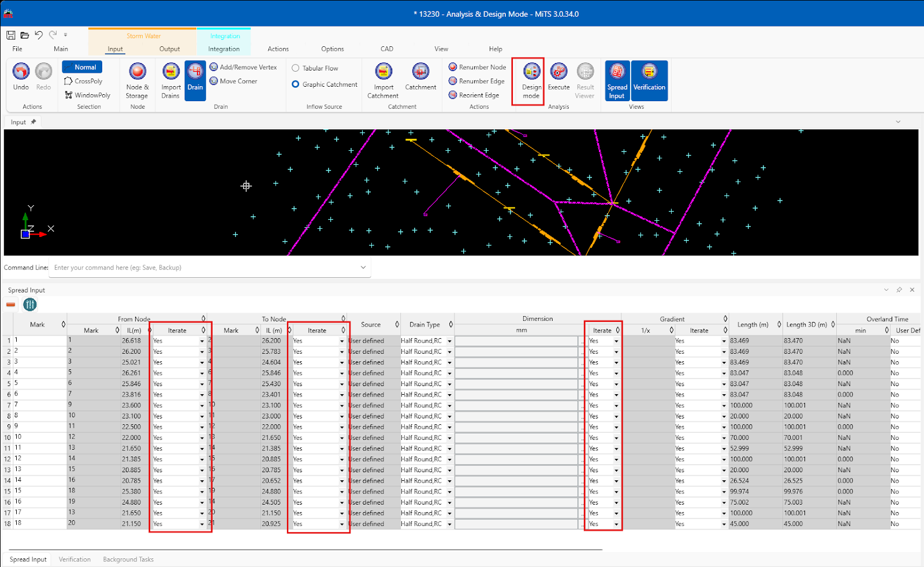Click To Node IL cell 20.925
This screenshot has height=567, width=924.
[271, 524]
